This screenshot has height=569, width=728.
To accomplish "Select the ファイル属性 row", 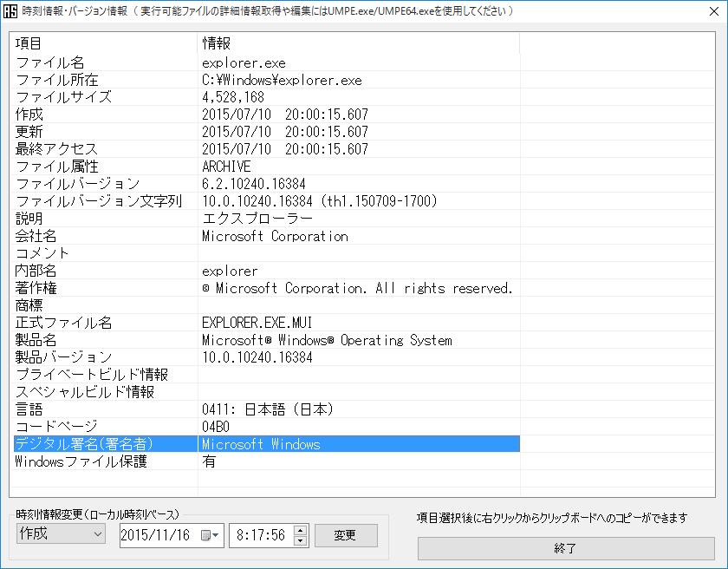I will [x=267, y=167].
